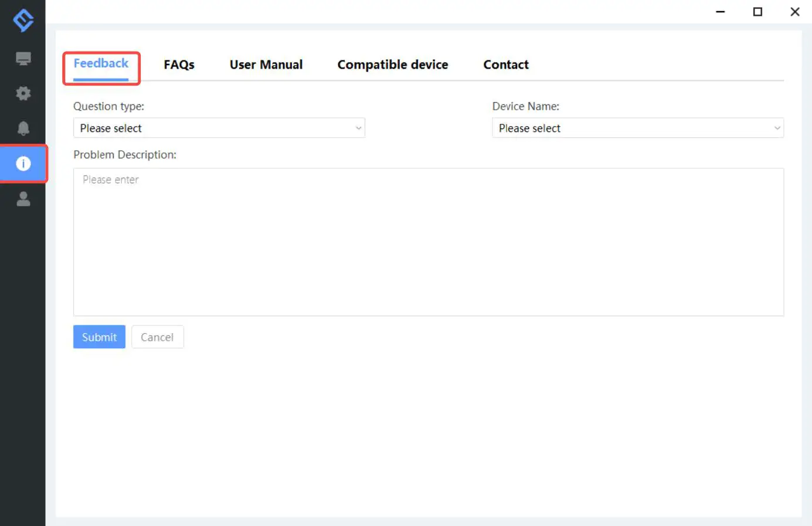Open the monitor device sidebar icon

tap(23, 58)
